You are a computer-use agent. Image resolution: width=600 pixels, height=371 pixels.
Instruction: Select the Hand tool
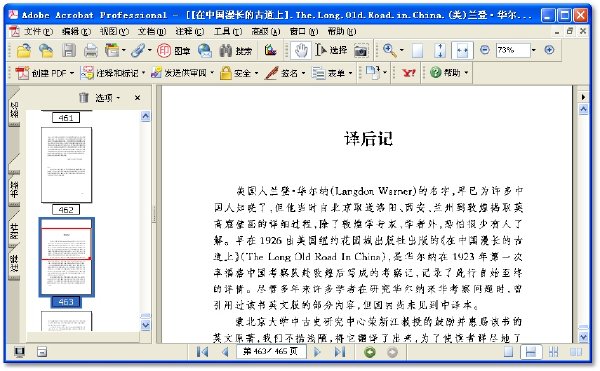click(301, 50)
